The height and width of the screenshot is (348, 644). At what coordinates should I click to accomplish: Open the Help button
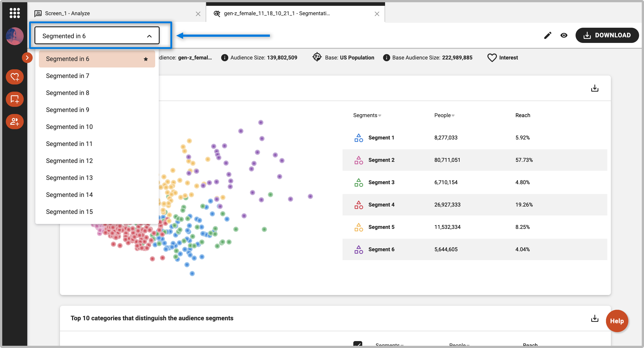click(616, 321)
